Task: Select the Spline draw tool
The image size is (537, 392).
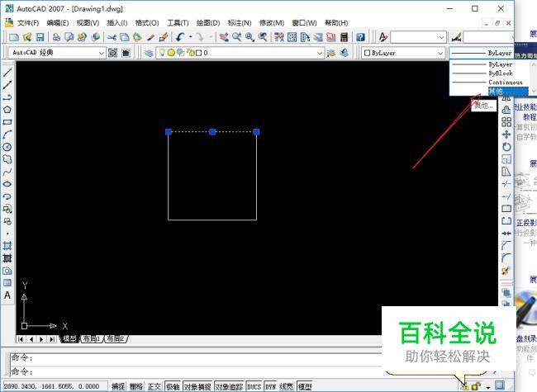Action: click(x=7, y=172)
